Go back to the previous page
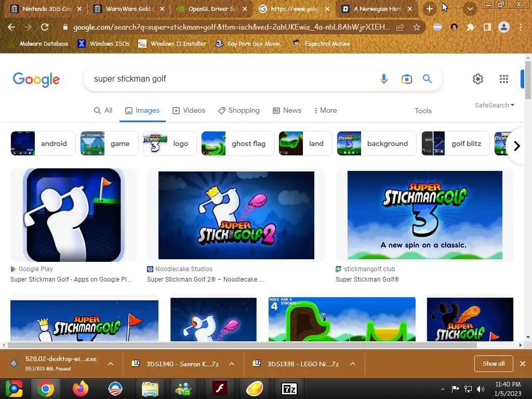532x399 pixels. 11,27
